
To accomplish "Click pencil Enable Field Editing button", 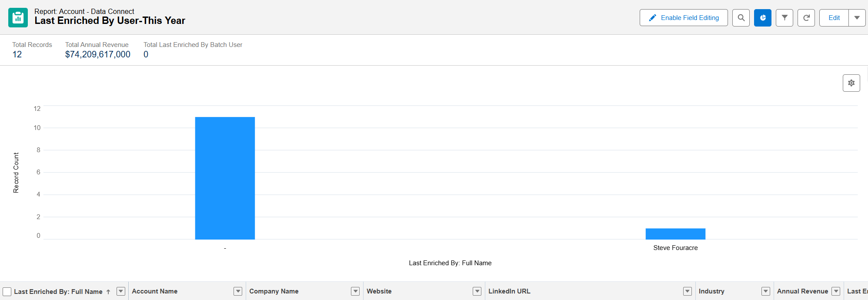I will pos(683,18).
